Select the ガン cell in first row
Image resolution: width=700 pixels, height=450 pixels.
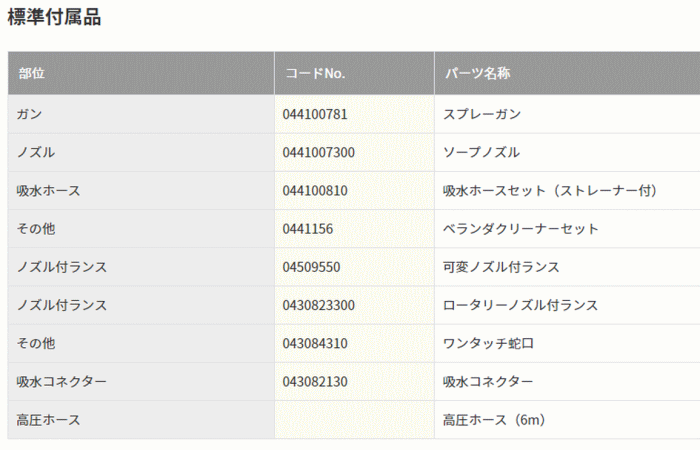pyautogui.click(x=29, y=114)
